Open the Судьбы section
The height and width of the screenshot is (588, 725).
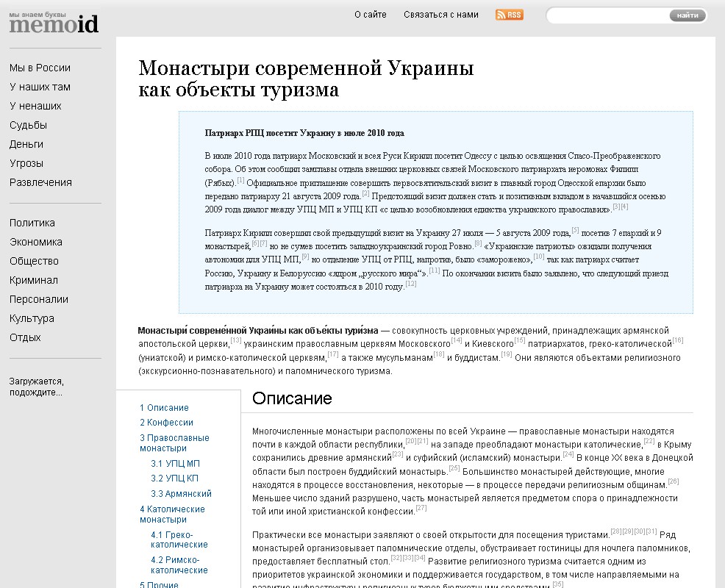[28, 125]
